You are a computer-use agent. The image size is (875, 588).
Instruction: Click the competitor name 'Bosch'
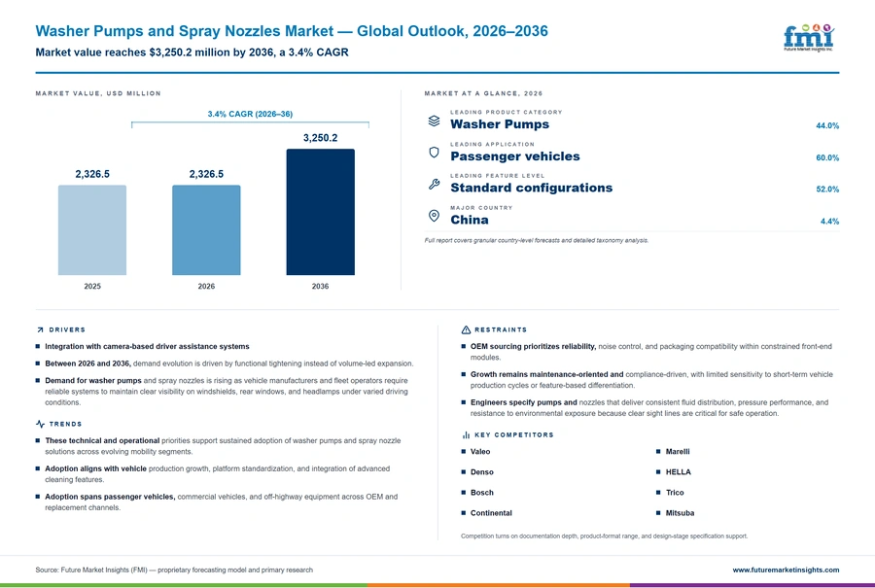coord(481,493)
